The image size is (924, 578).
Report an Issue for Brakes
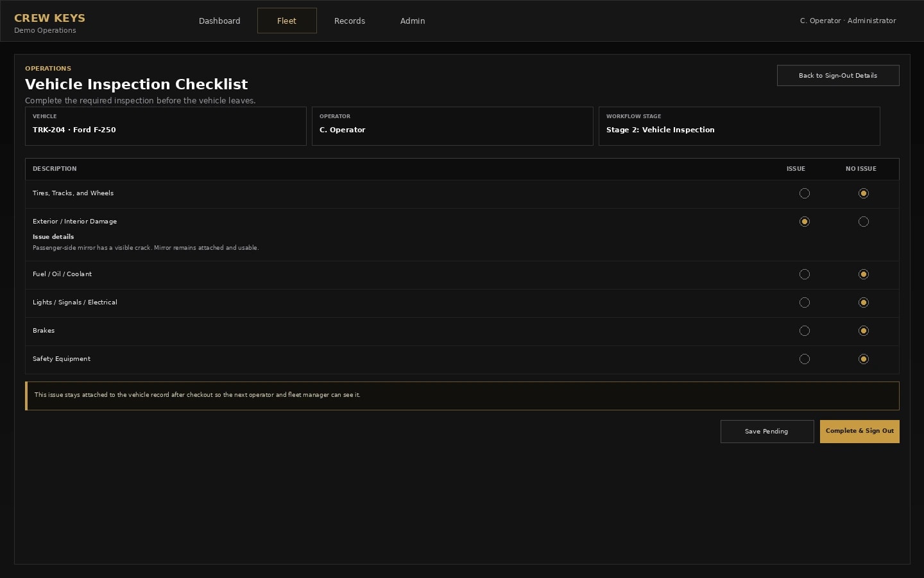805,331
